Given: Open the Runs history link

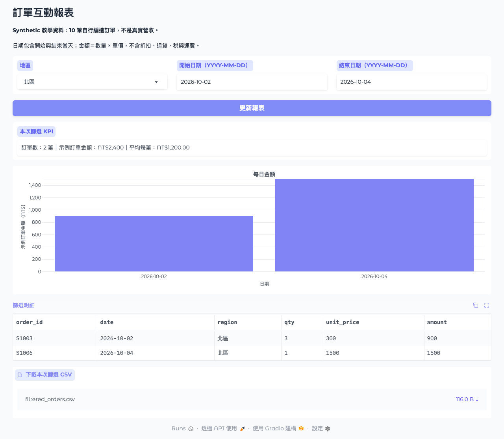Looking at the screenshot, I should pos(182,428).
